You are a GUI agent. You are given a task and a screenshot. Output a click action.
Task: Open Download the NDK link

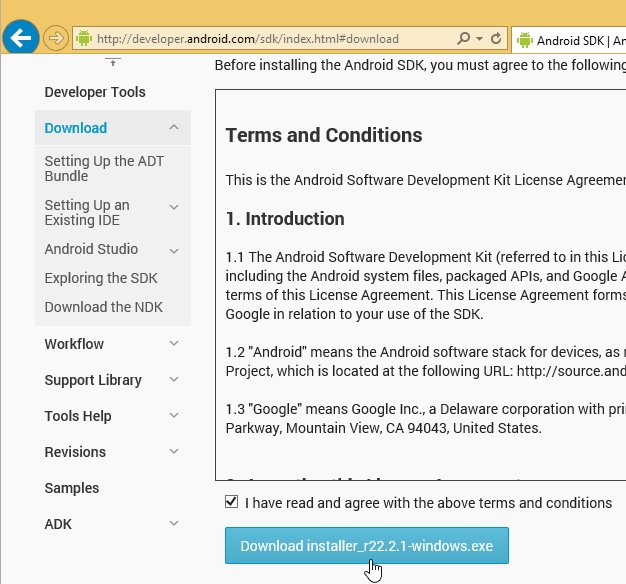pyautogui.click(x=104, y=307)
